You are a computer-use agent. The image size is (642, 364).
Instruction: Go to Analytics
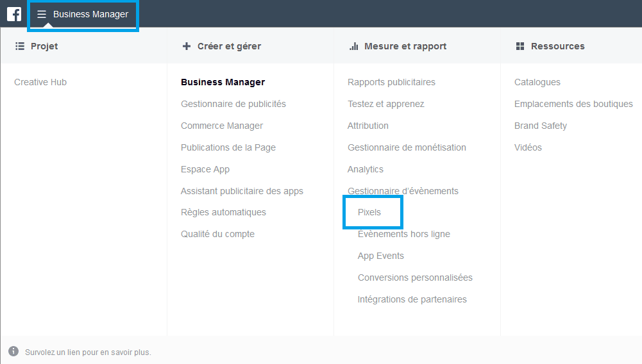pos(365,169)
